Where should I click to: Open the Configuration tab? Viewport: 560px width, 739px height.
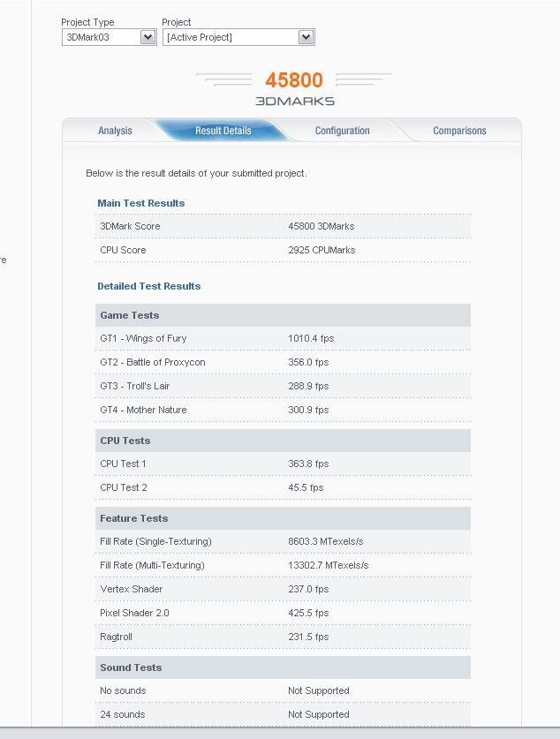tap(342, 131)
